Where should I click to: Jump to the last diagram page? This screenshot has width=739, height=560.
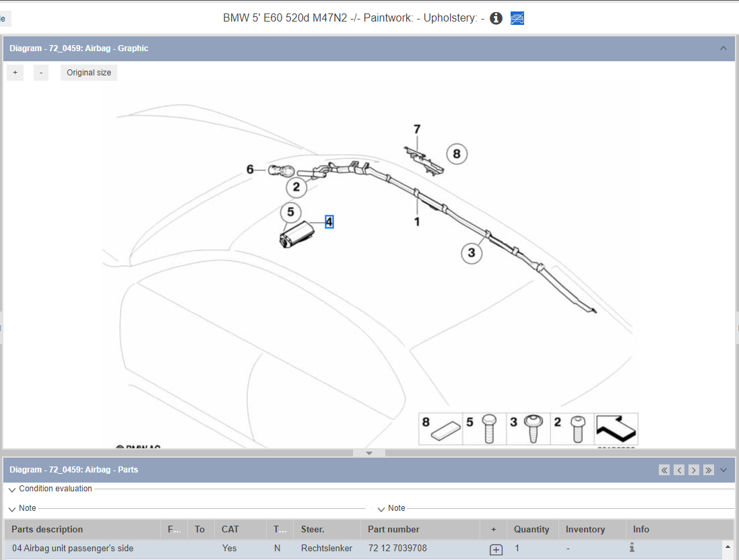[709, 470]
